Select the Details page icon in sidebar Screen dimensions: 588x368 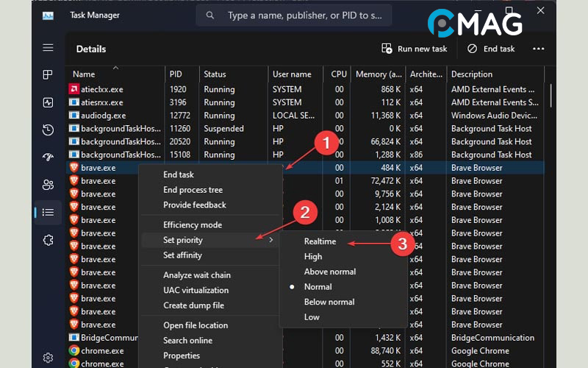pos(48,213)
